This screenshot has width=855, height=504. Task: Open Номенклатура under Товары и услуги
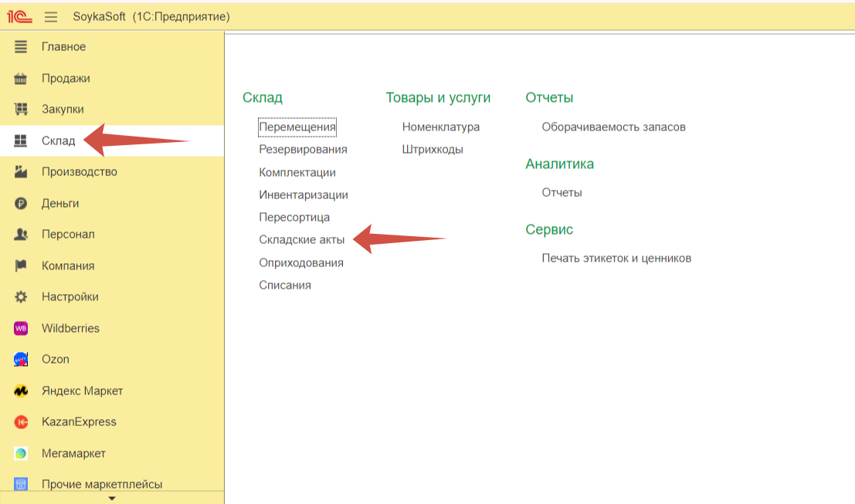[440, 127]
